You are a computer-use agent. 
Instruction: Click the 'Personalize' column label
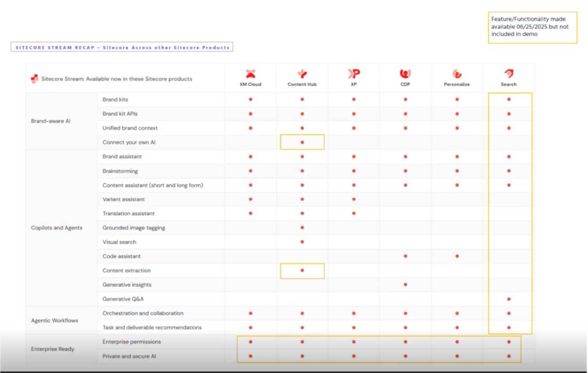(457, 84)
